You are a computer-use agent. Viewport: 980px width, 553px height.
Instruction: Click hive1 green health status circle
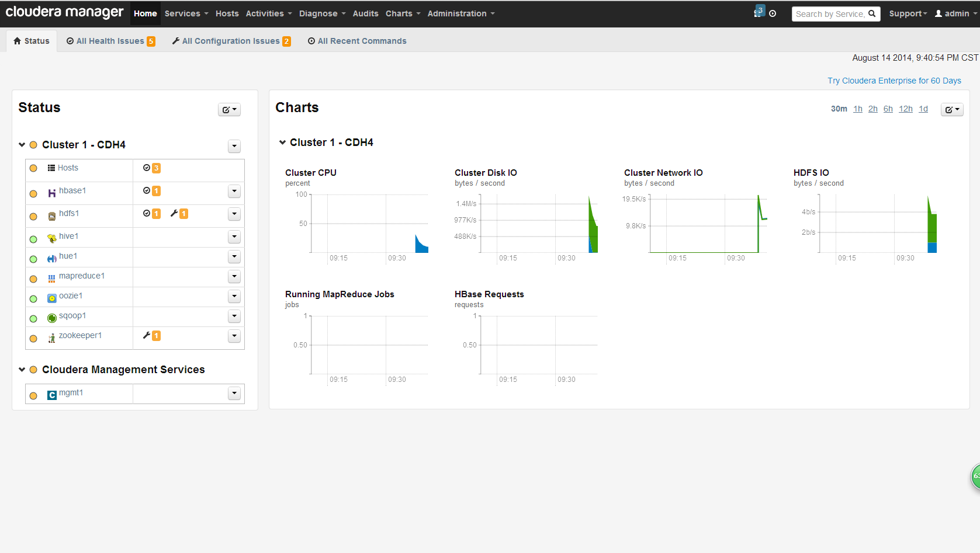coord(33,239)
